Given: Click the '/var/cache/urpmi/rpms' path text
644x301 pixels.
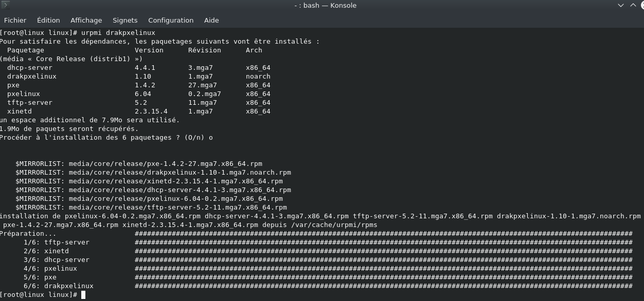Looking at the screenshot, I should click(x=334, y=224).
